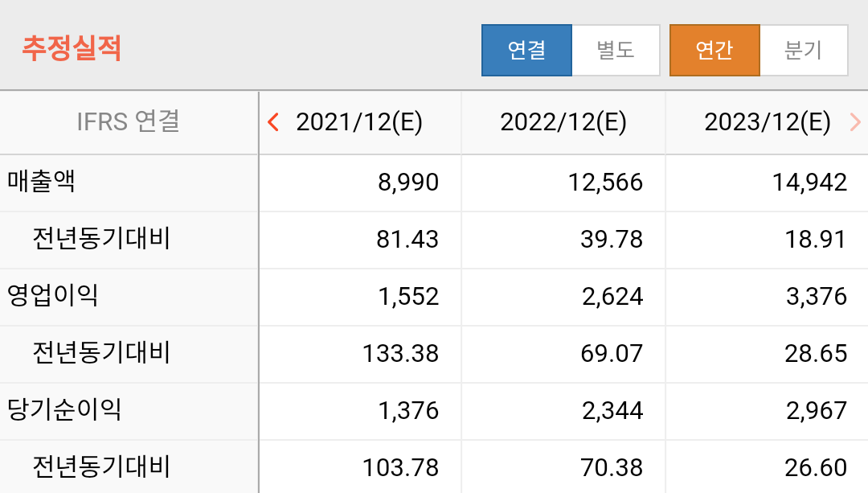Click the 12,566 revenue value
This screenshot has height=493, width=868.
[x=606, y=183]
